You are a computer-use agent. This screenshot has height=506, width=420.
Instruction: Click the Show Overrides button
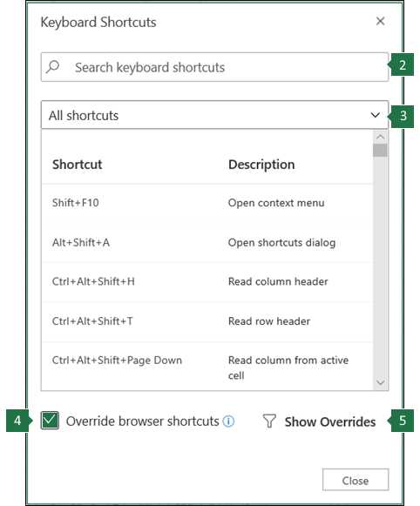click(x=319, y=422)
